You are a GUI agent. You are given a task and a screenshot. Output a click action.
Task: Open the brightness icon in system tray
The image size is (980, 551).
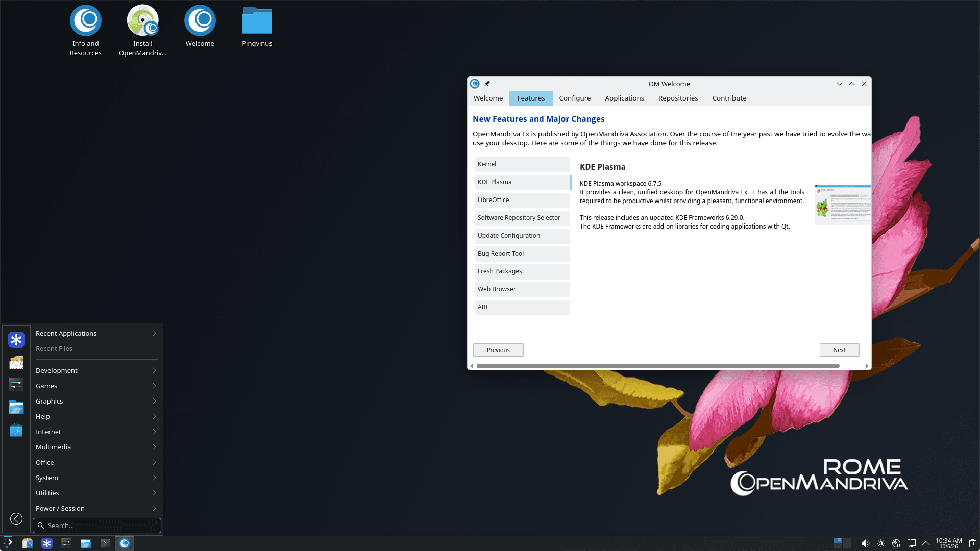coord(881,543)
